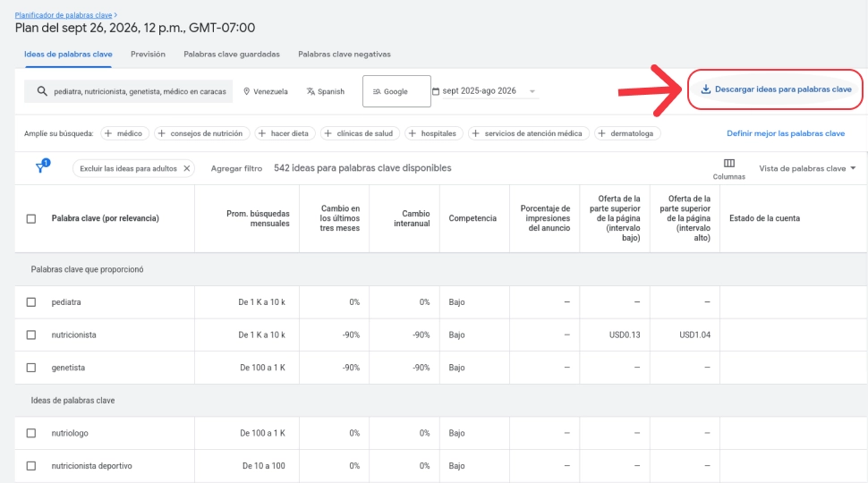Viewport: 868px width, 483px height.
Task: Click the nutriologo keyword text
Action: point(70,433)
